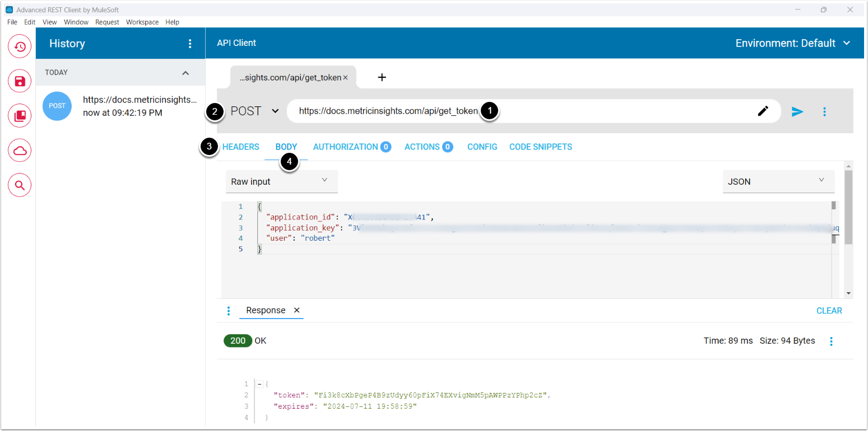Send the request with the arrow icon
Viewport: 868px width, 431px height.
[797, 111]
